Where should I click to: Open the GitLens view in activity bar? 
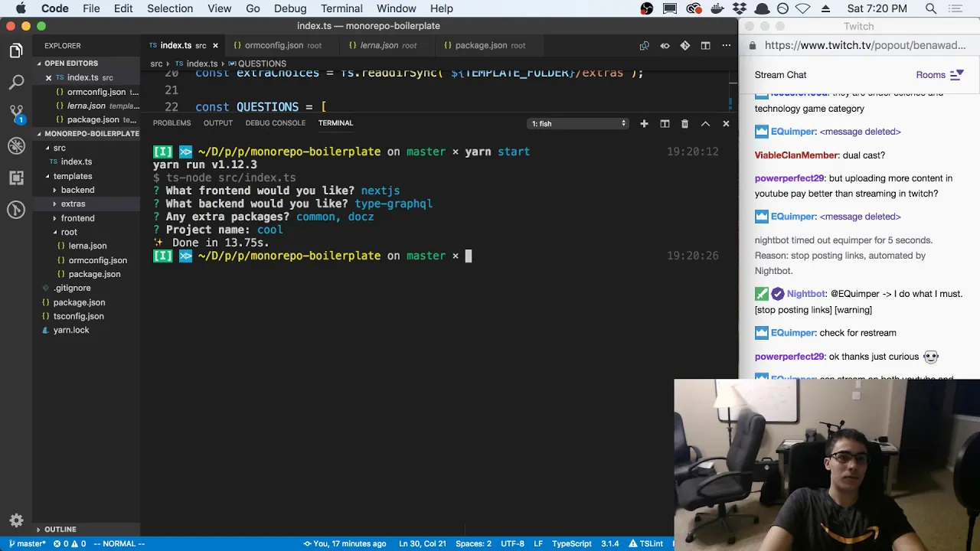16,210
